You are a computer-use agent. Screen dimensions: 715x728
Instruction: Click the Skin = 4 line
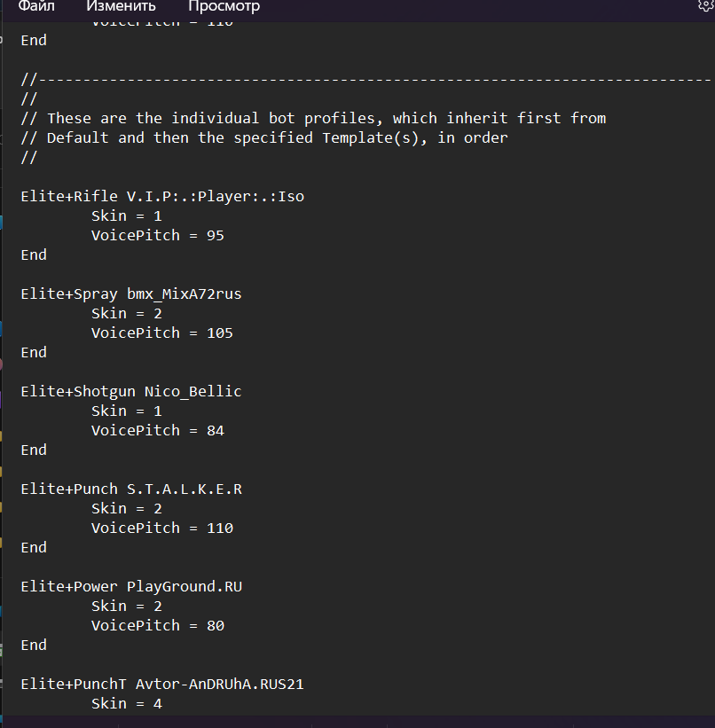pos(127,703)
